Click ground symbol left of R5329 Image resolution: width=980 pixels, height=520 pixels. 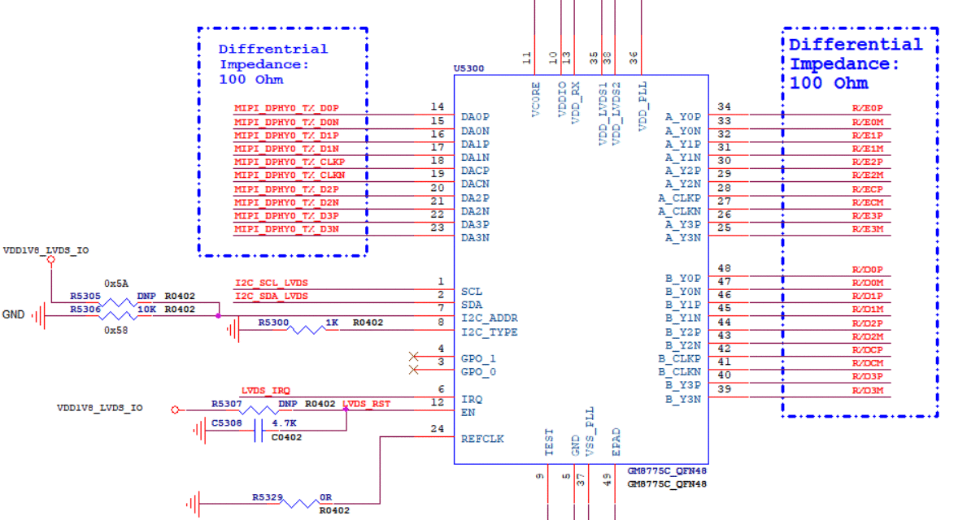coord(193,503)
